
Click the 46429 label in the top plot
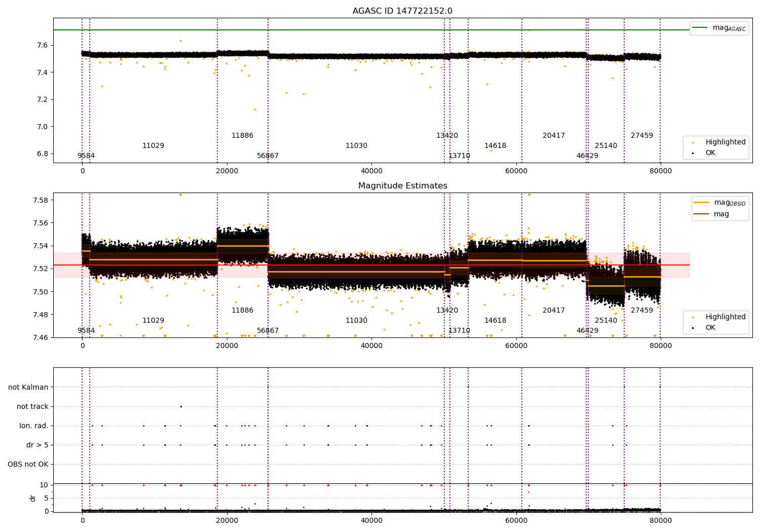coord(587,156)
